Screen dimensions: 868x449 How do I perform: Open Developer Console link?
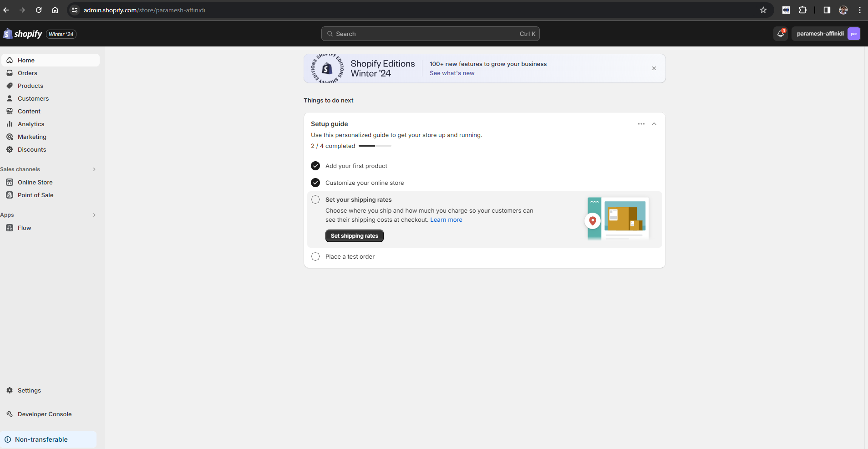(51, 414)
